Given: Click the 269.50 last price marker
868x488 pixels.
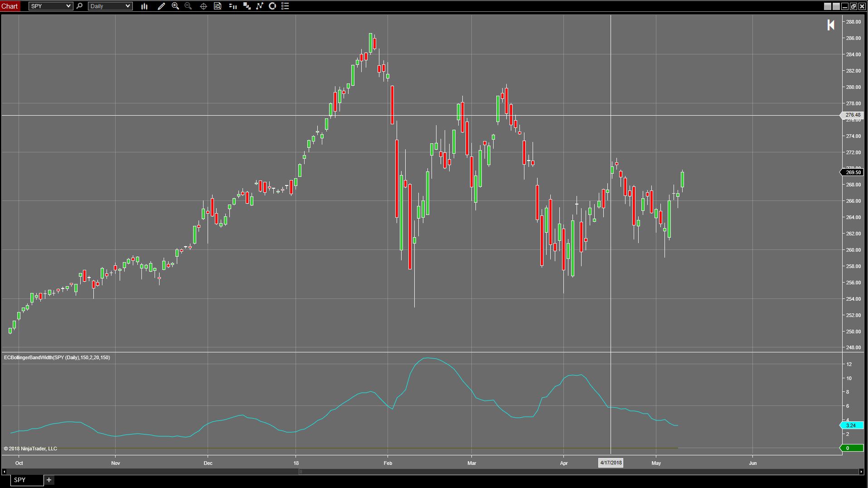Looking at the screenshot, I should [852, 172].
